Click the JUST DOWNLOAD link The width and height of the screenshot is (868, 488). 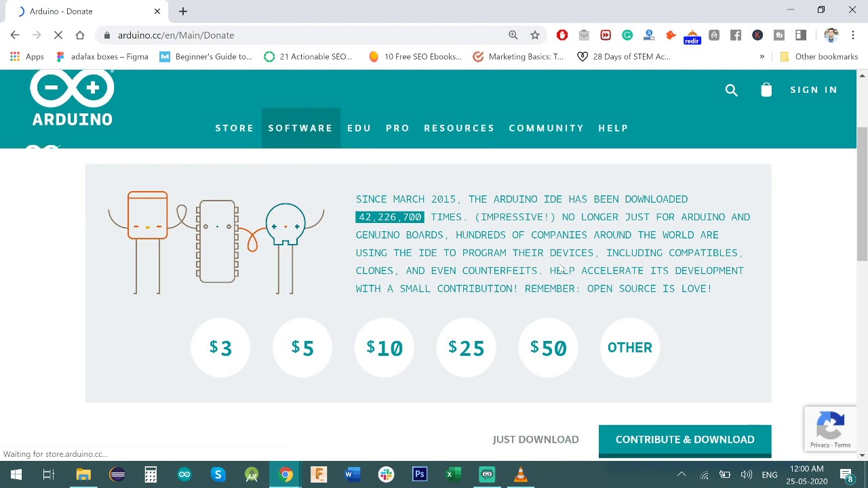point(536,439)
